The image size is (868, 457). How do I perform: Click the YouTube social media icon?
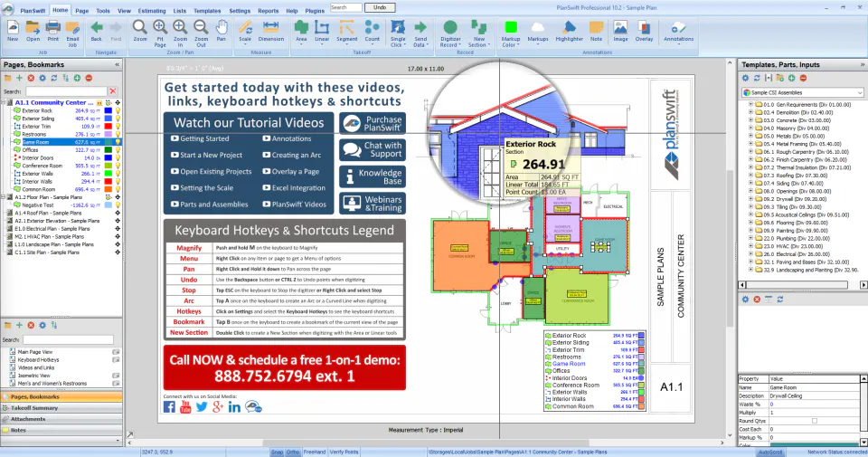(185, 407)
